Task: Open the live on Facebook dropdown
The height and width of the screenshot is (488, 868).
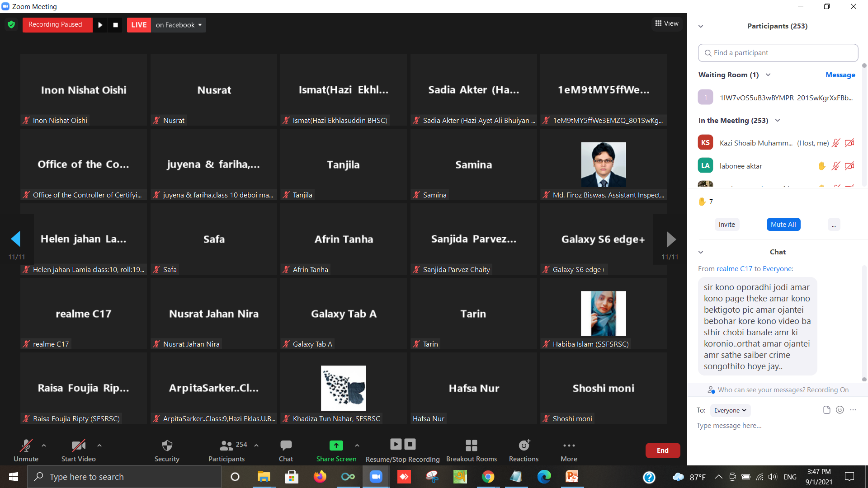Action: tap(178, 25)
